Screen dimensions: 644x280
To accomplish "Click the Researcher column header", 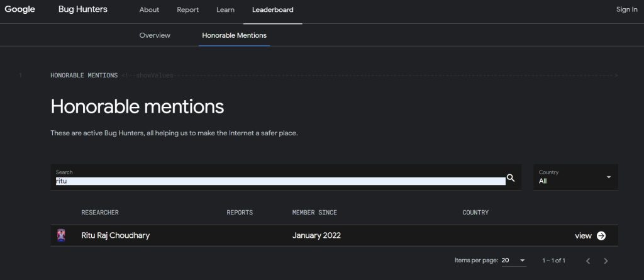I will click(100, 213).
